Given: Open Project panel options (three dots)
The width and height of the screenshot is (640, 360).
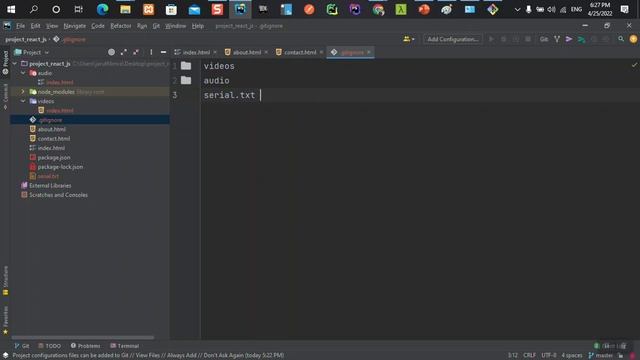Looking at the screenshot, I should pos(151,52).
